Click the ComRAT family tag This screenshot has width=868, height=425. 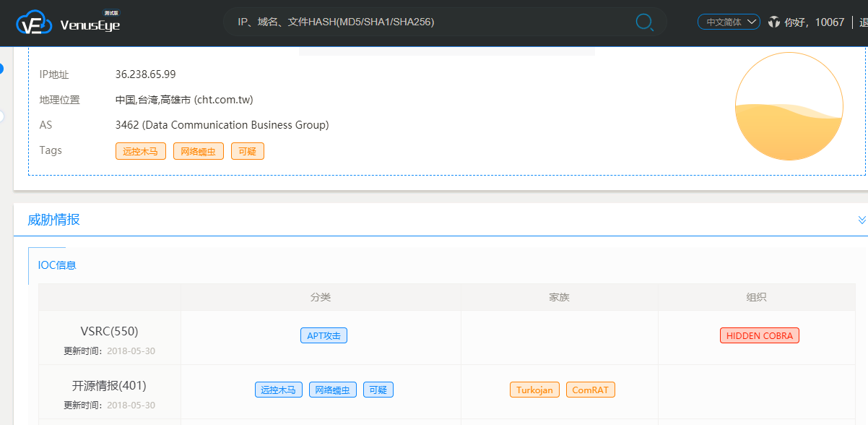click(x=590, y=390)
